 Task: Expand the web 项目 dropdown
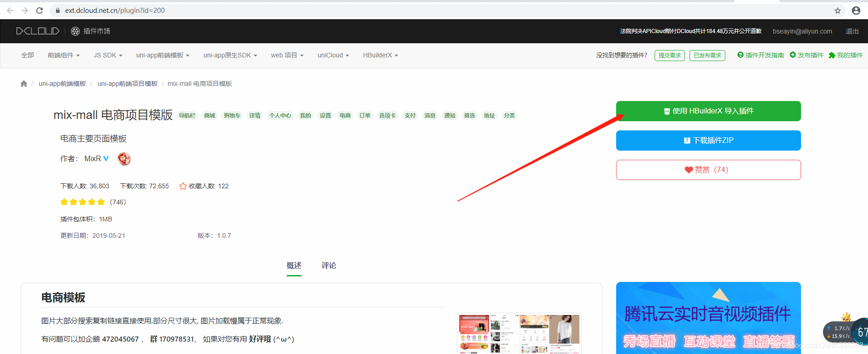[287, 55]
